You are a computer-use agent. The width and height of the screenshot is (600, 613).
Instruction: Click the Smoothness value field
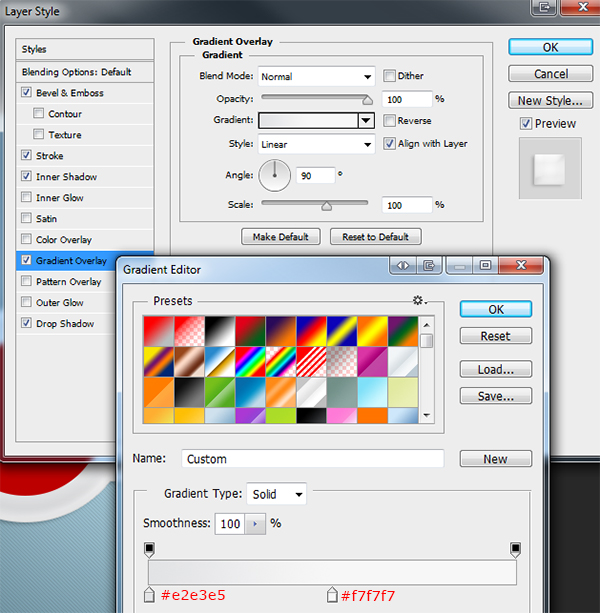pyautogui.click(x=230, y=524)
